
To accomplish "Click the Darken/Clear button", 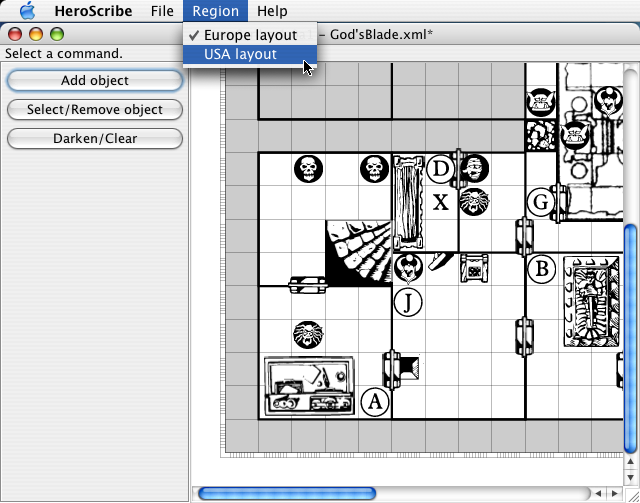I will point(95,138).
